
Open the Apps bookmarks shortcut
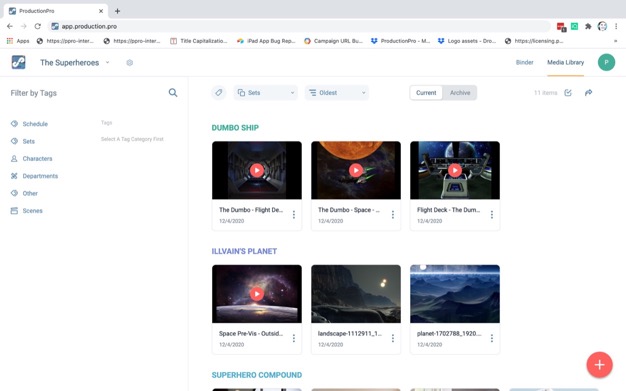click(18, 41)
